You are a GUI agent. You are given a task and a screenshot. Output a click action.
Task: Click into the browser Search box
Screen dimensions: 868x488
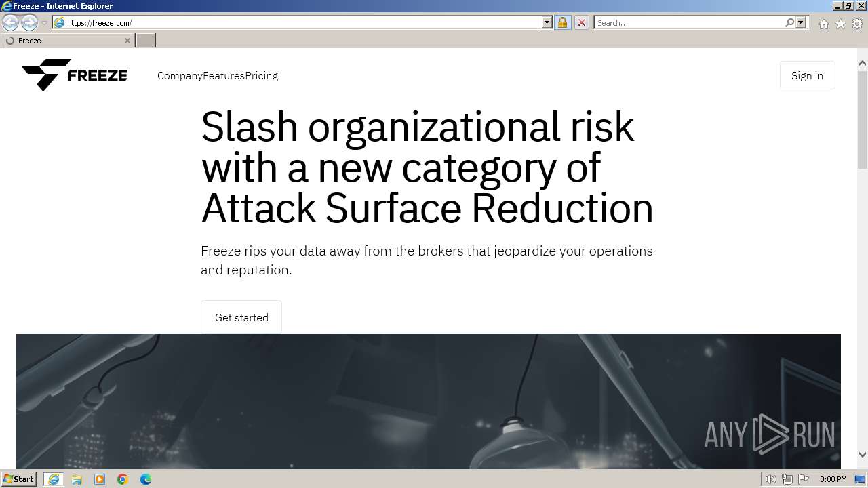pos(689,22)
